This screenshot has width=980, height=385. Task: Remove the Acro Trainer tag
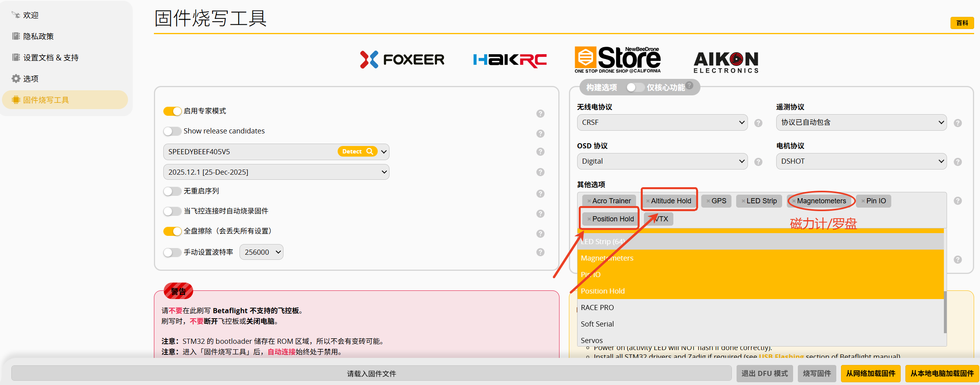tap(589, 201)
